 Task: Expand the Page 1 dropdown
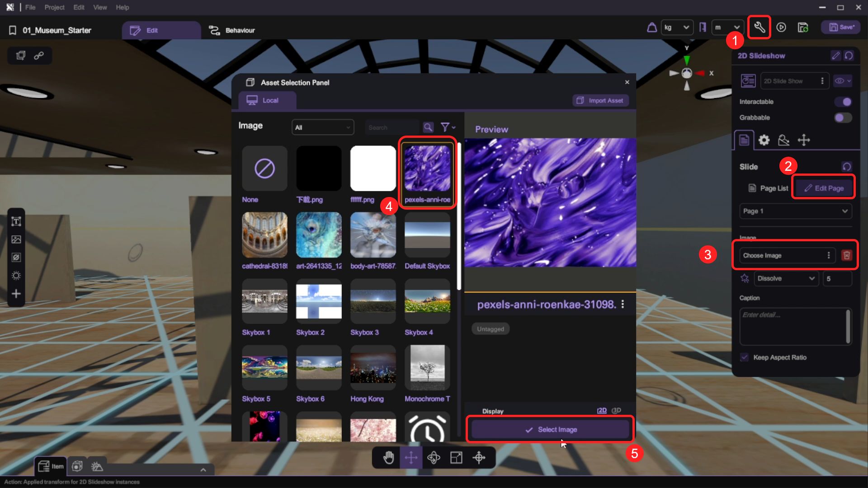795,211
